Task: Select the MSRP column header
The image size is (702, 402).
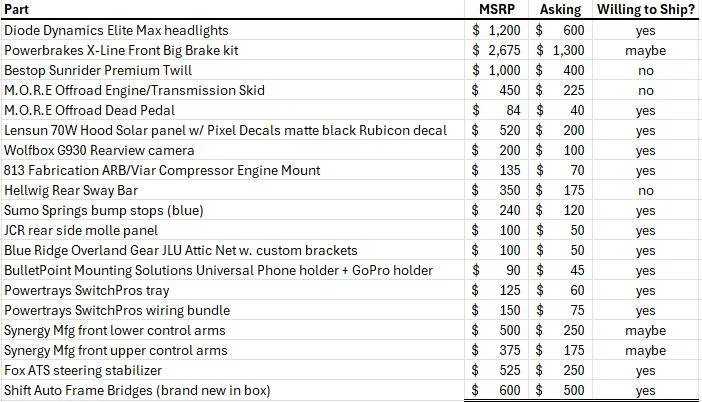Action: (497, 9)
